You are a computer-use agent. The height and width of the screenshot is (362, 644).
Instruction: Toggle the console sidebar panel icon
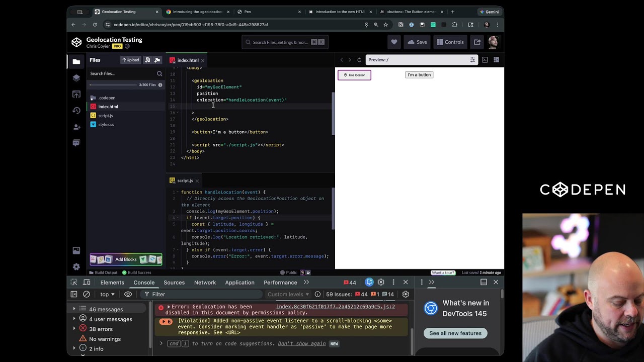coord(74,294)
